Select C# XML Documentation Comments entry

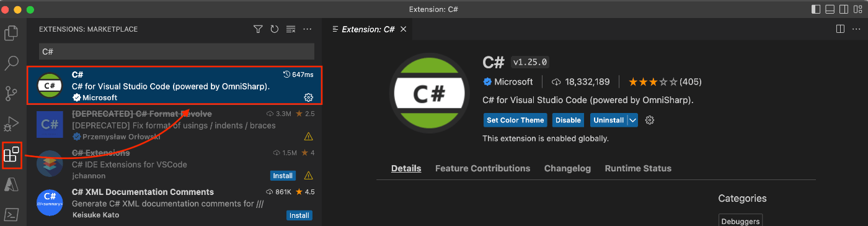pyautogui.click(x=175, y=204)
